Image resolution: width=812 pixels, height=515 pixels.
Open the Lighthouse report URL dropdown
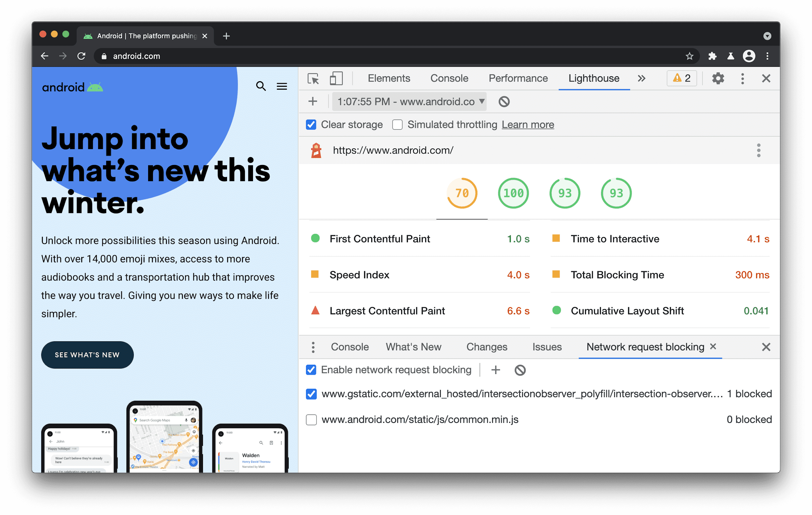[x=482, y=101]
